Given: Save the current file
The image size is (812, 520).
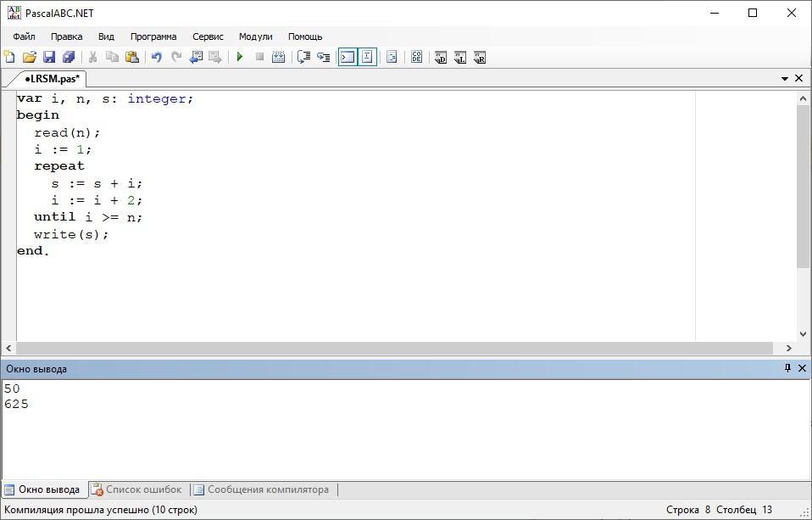Looking at the screenshot, I should coord(49,57).
